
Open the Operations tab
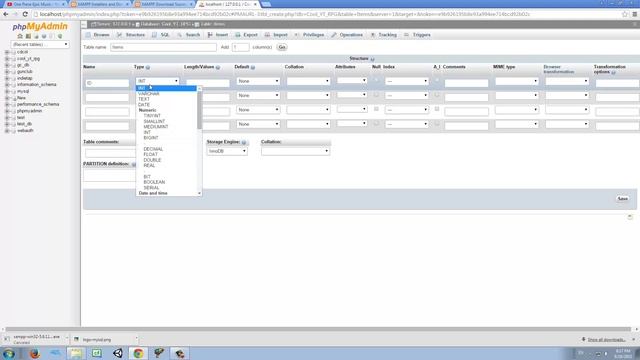coord(347,35)
